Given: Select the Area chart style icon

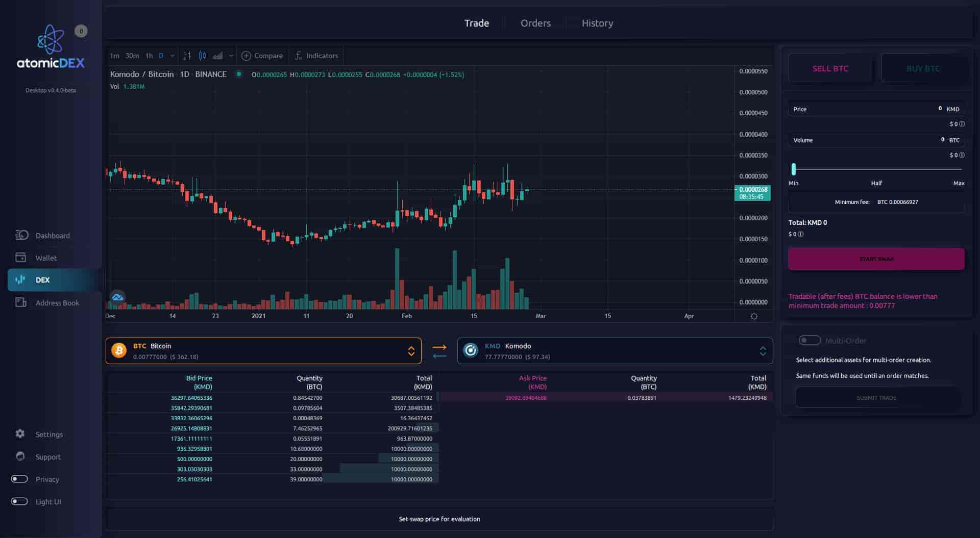Looking at the screenshot, I should (218, 56).
